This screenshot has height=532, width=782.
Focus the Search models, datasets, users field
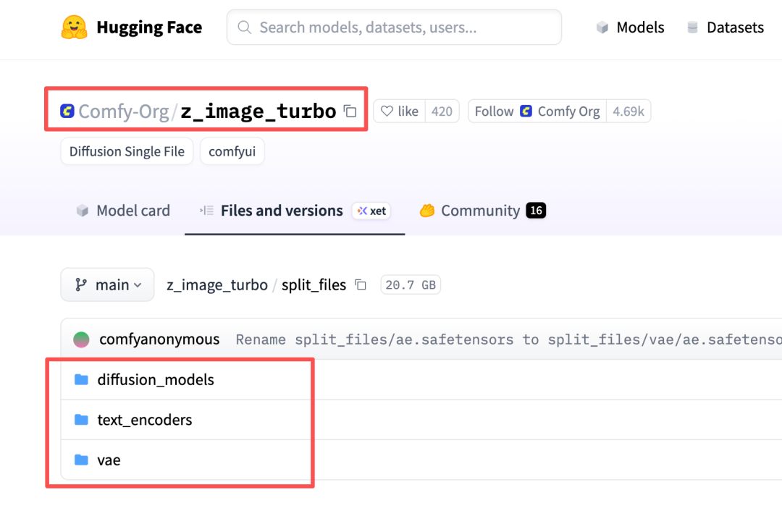tap(394, 28)
